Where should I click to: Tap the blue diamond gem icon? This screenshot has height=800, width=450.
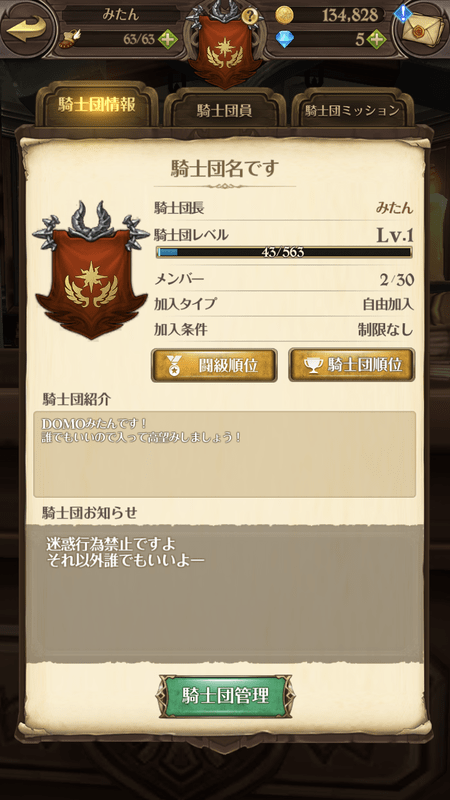click(285, 39)
